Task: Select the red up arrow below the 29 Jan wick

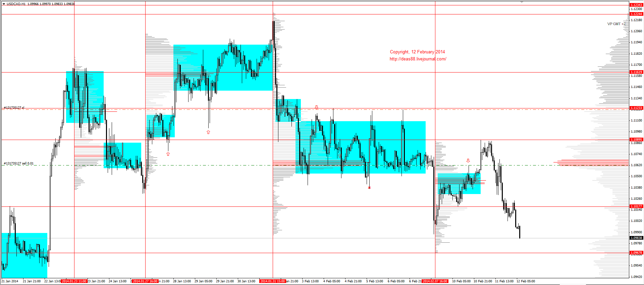Action: [x=208, y=132]
